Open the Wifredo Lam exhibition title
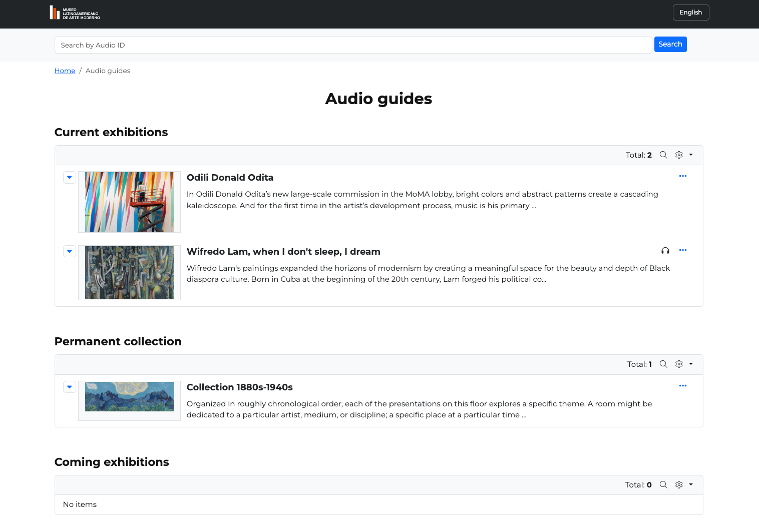The width and height of the screenshot is (759, 532). (283, 252)
